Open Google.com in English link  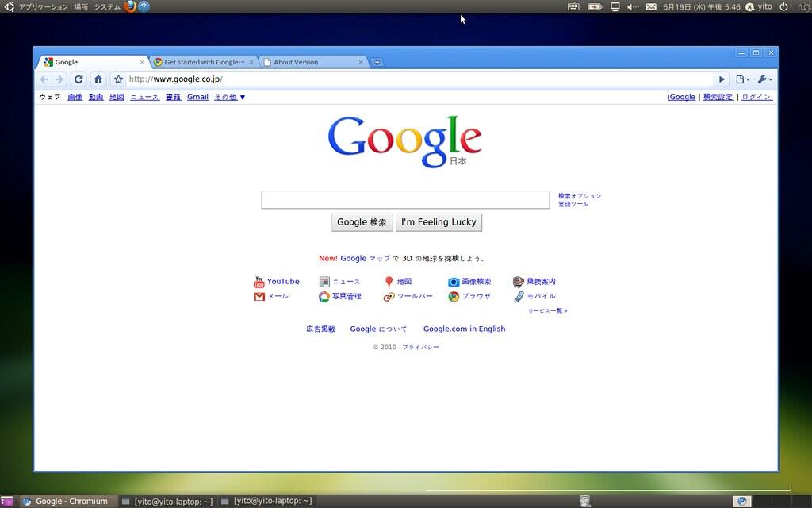point(464,329)
